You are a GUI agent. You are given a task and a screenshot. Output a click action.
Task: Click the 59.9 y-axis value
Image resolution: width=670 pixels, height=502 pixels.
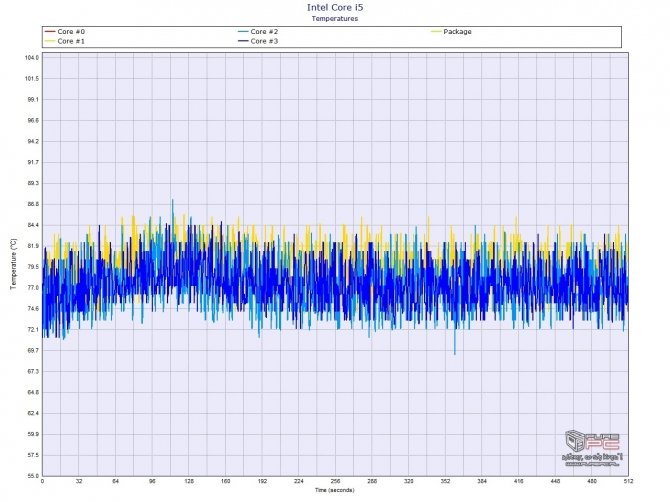click(x=32, y=434)
